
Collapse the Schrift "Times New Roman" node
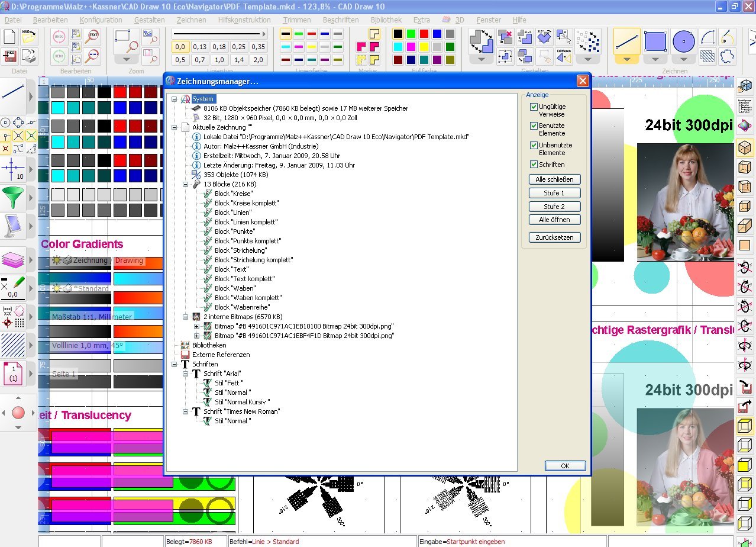coord(186,411)
